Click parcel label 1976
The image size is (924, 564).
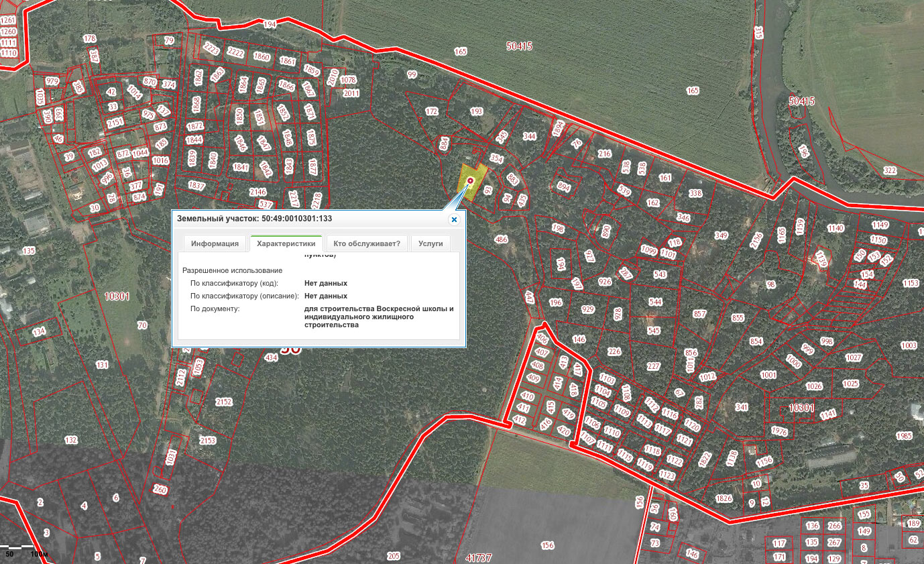tap(778, 431)
